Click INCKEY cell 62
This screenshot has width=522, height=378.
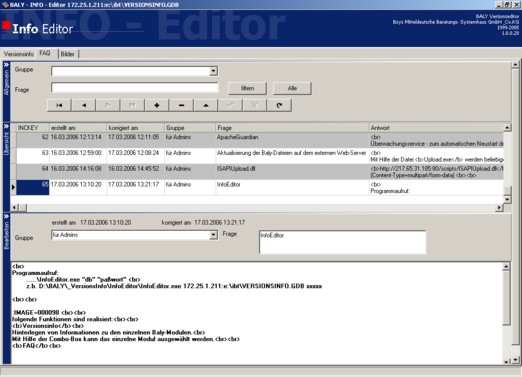tap(33, 140)
